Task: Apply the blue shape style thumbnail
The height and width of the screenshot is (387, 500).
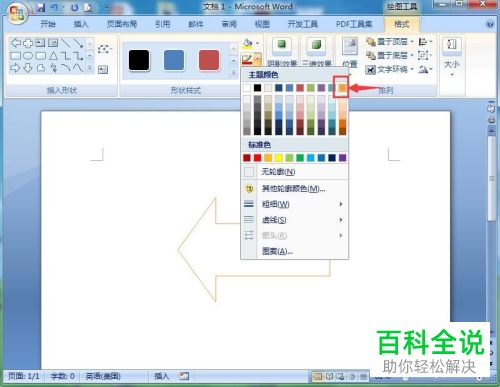Action: tap(174, 60)
